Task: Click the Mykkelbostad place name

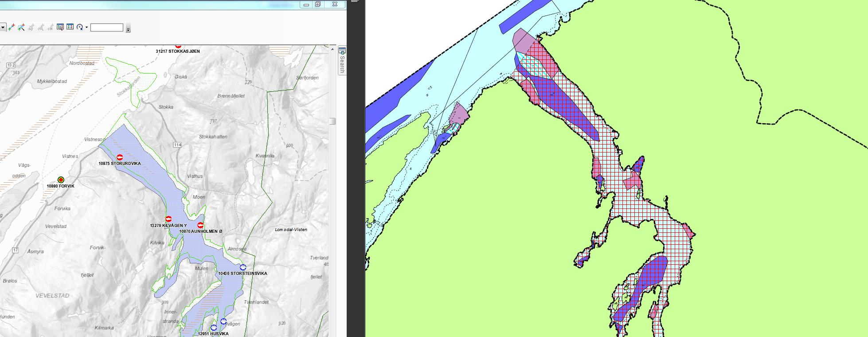Action: point(52,82)
